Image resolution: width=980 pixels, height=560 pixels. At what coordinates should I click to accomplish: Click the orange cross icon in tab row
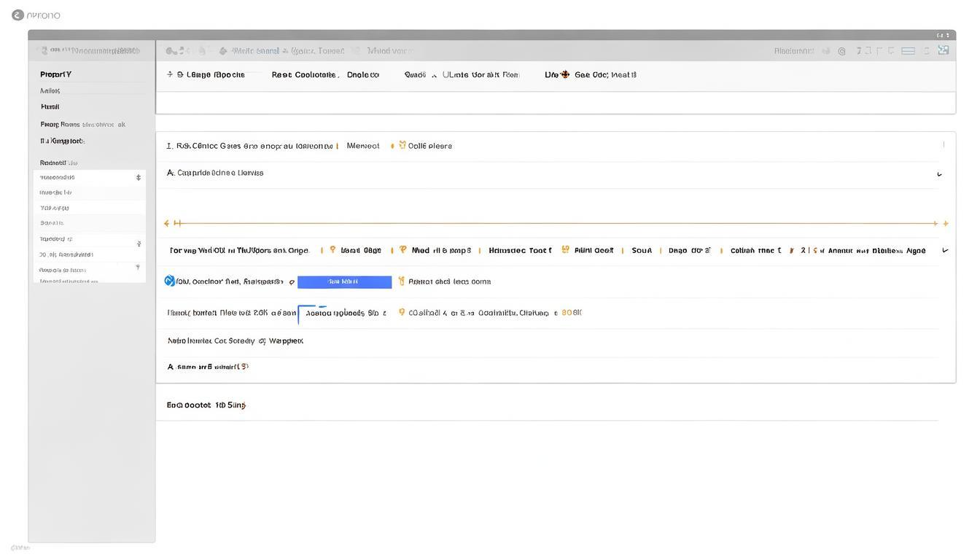tap(564, 74)
